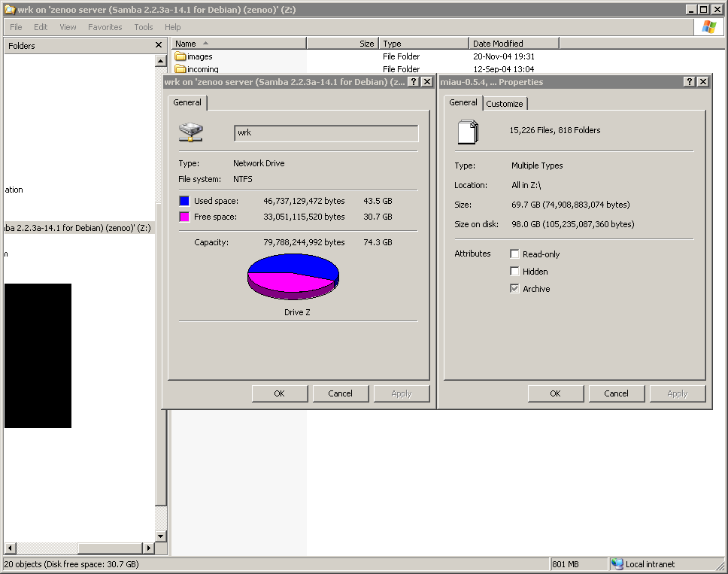Click the images folder icon
The width and height of the screenshot is (728, 574).
[180, 56]
